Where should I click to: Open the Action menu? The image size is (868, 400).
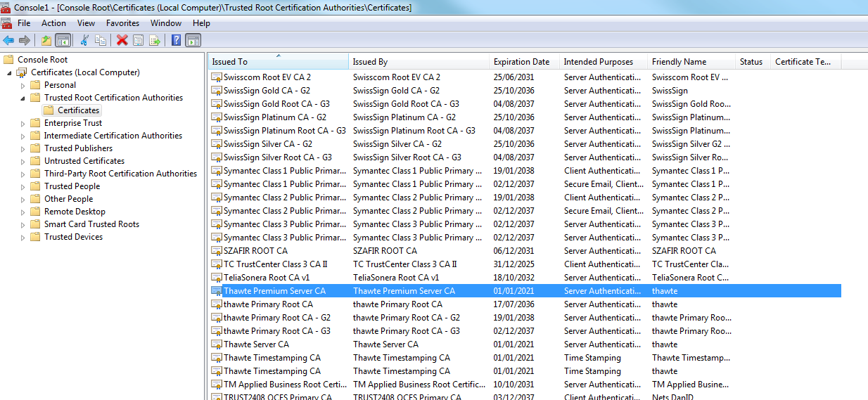[x=53, y=23]
